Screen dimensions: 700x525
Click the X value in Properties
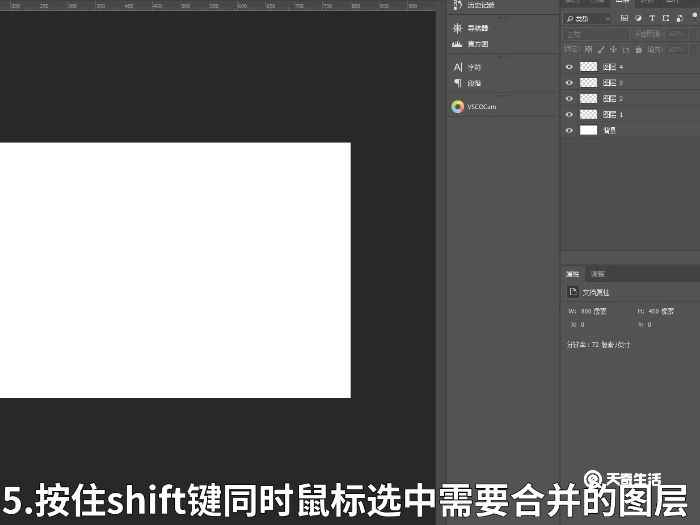coord(582,325)
